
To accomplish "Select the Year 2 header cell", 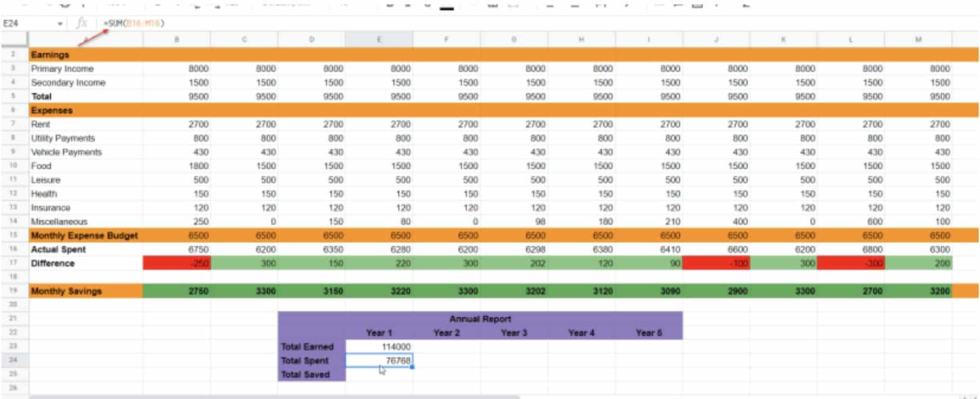I will pos(446,333).
